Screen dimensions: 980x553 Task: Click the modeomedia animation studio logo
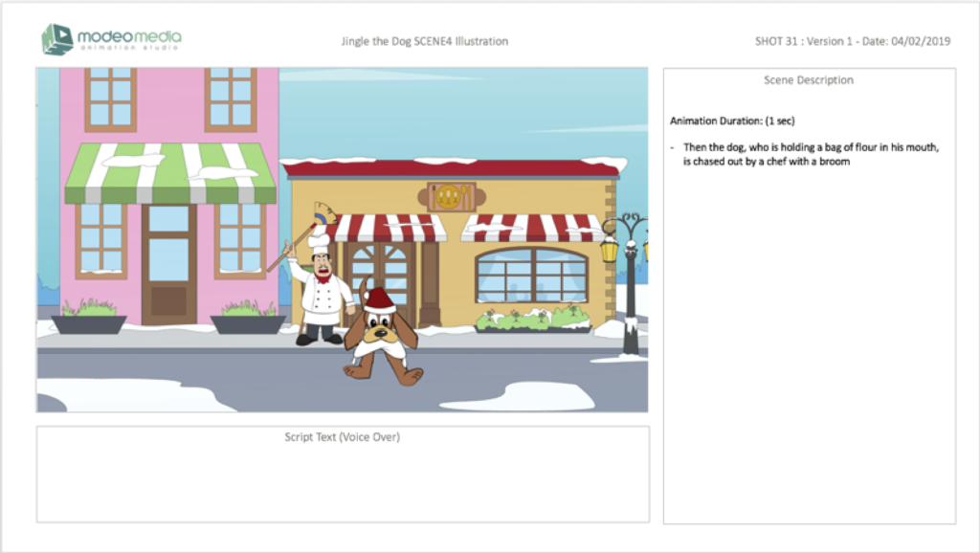111,39
